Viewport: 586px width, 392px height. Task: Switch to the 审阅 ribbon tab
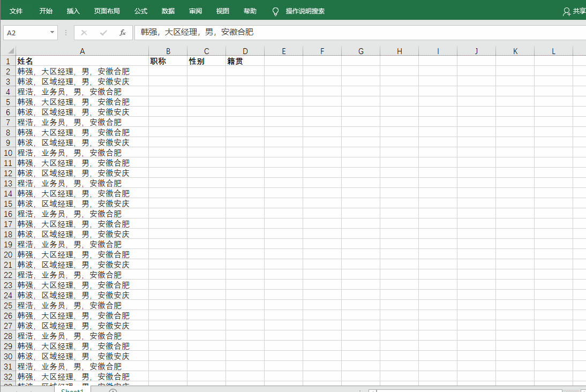coord(195,11)
